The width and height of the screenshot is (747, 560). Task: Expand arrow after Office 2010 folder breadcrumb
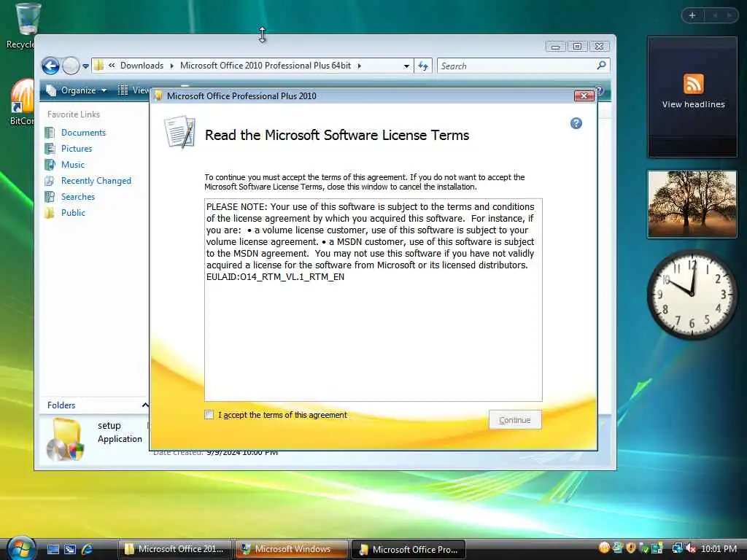pos(359,66)
